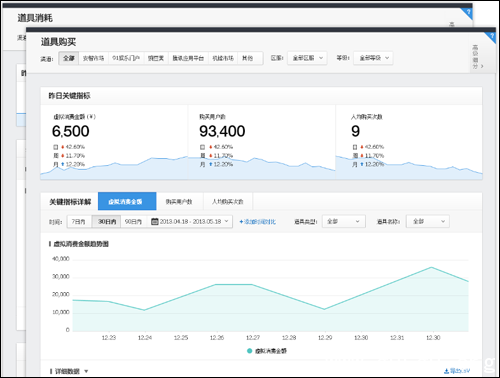Click the 12.26 x-axis date label
500x378 pixels.
point(217,338)
